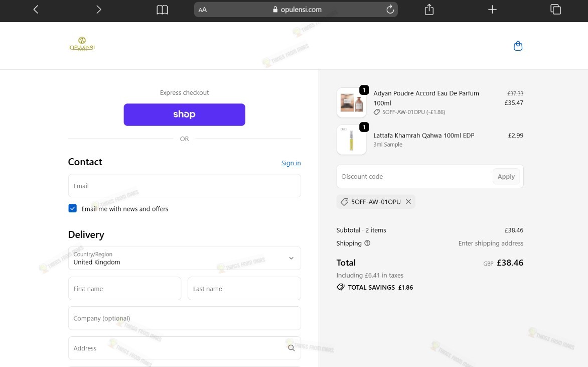Click the Adyan Poudre Accord product thumbnail
Image resolution: width=588 pixels, height=367 pixels.
coord(351,103)
